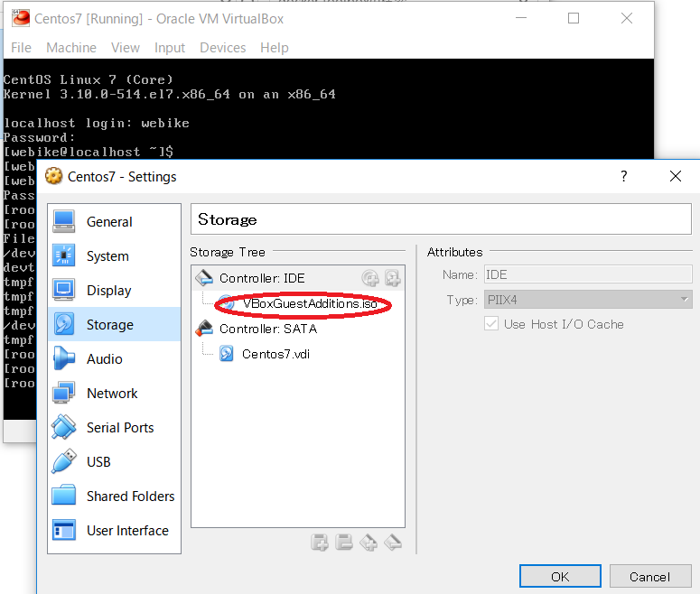Click the Storage page heading

pos(228,219)
